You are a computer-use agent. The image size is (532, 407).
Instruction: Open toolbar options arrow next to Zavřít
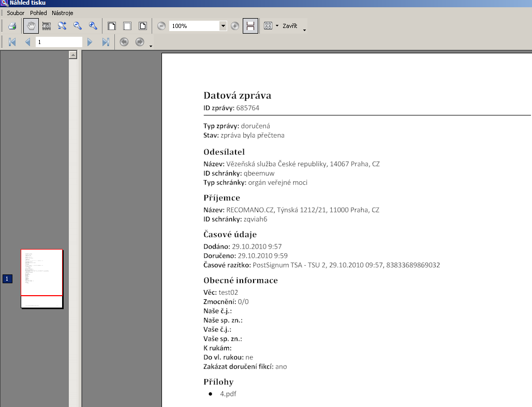(x=304, y=30)
